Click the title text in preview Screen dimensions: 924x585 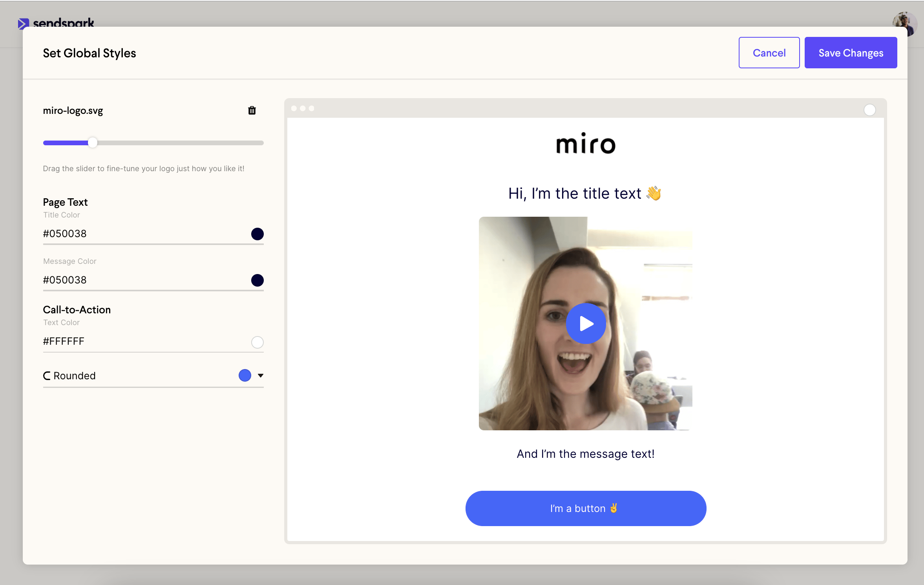click(x=585, y=194)
